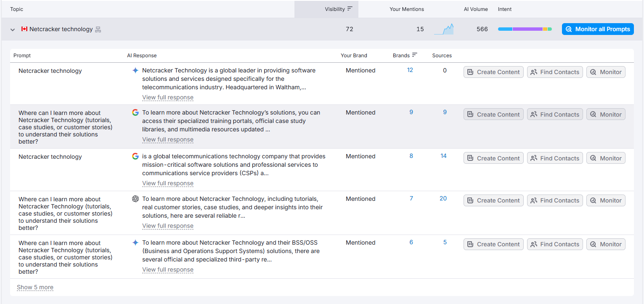Image resolution: width=644 pixels, height=304 pixels.
Task: Click Find Contacts in the 7 brands row
Action: click(555, 200)
